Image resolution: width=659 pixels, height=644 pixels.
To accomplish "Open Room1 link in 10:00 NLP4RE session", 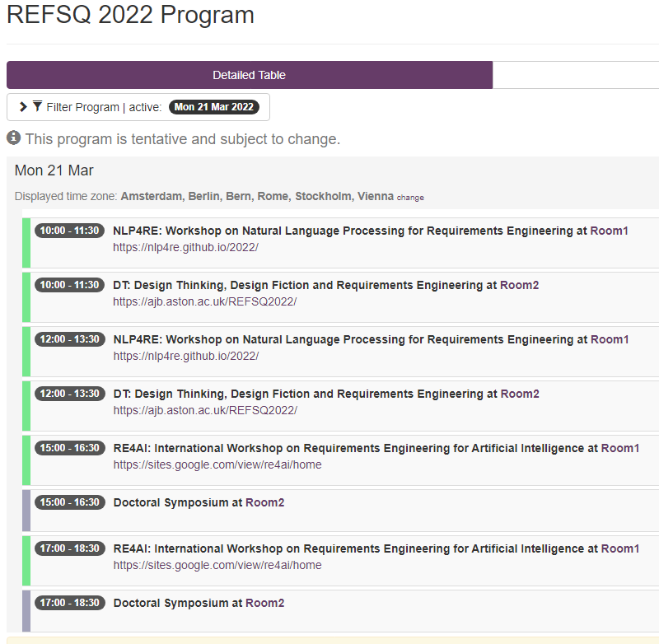I will tap(609, 231).
